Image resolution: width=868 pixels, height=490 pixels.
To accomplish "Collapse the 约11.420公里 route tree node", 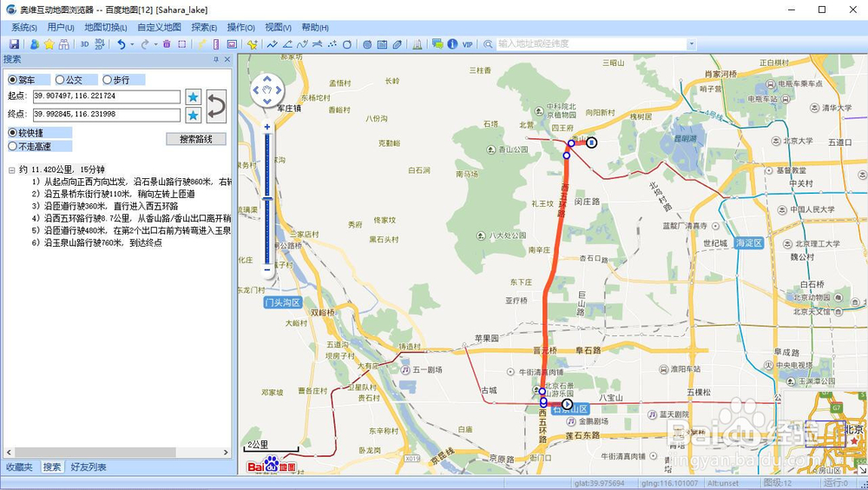I will pyautogui.click(x=11, y=169).
